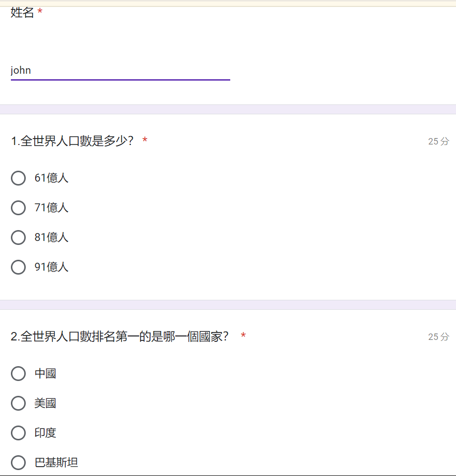Image resolution: width=456 pixels, height=476 pixels.
Task: Click the 姓名 text field containing john
Action: pyautogui.click(x=120, y=71)
